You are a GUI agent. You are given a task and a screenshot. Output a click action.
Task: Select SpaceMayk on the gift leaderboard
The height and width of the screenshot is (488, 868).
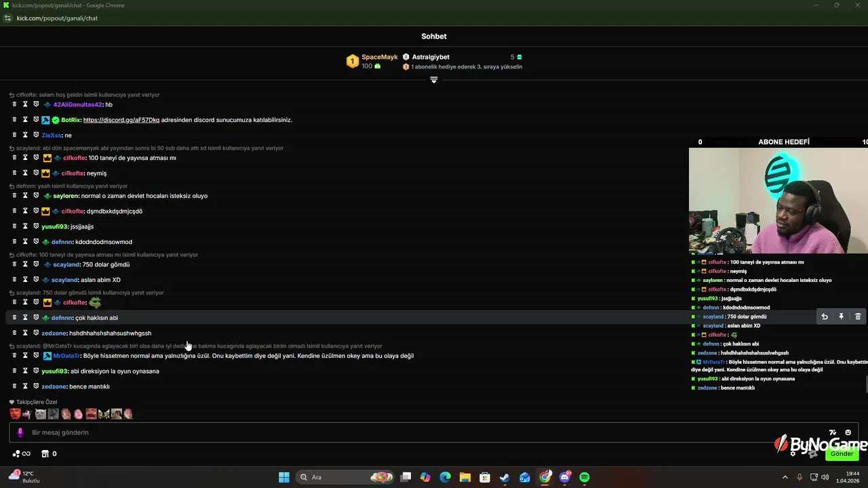click(x=379, y=57)
